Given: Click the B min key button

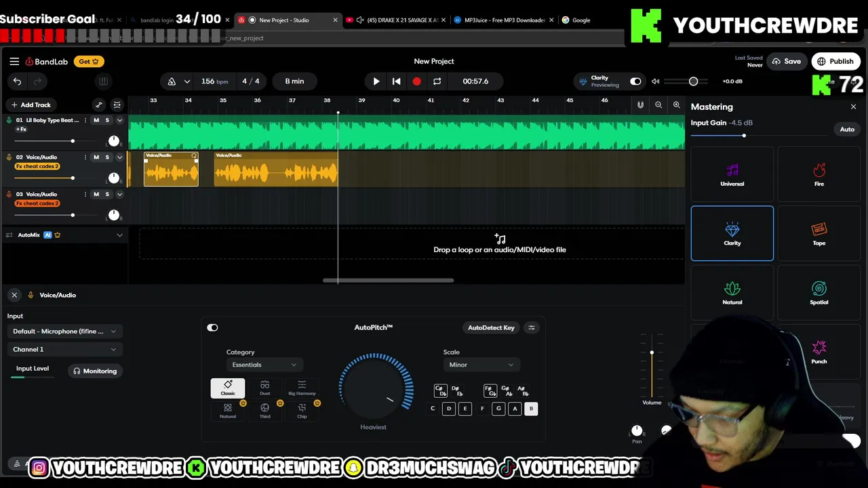Looking at the screenshot, I should coord(294,81).
